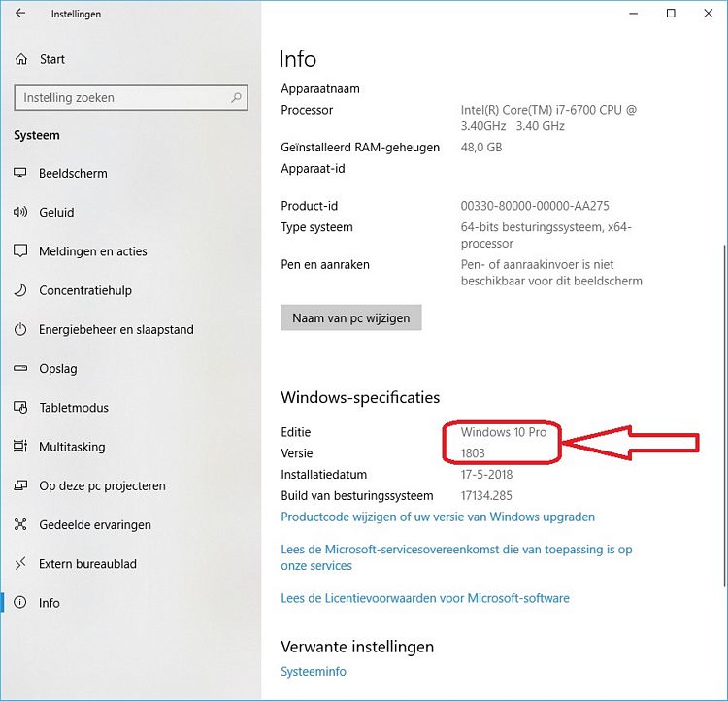Focus the Instelling zoeken field
This screenshot has width=728, height=701.
131,97
